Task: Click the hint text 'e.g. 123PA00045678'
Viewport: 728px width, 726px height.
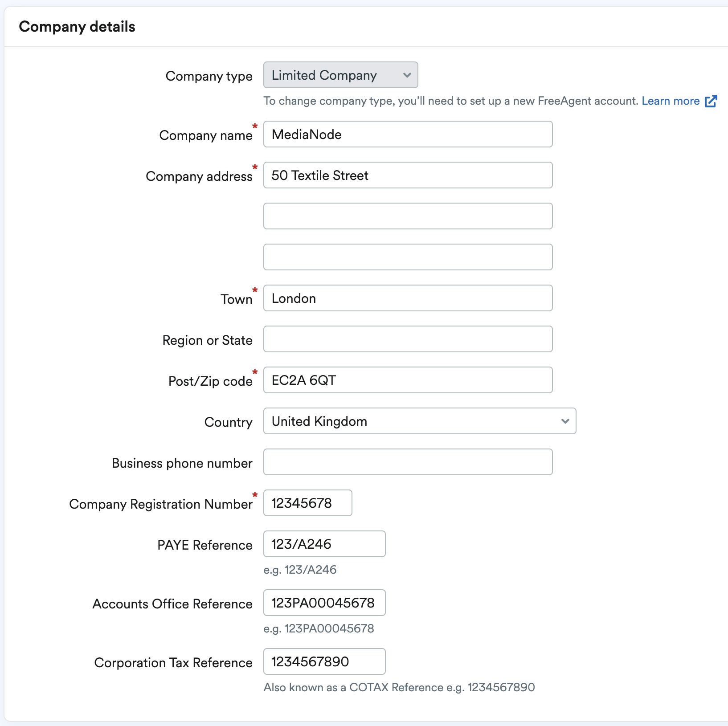Action: 319,628
